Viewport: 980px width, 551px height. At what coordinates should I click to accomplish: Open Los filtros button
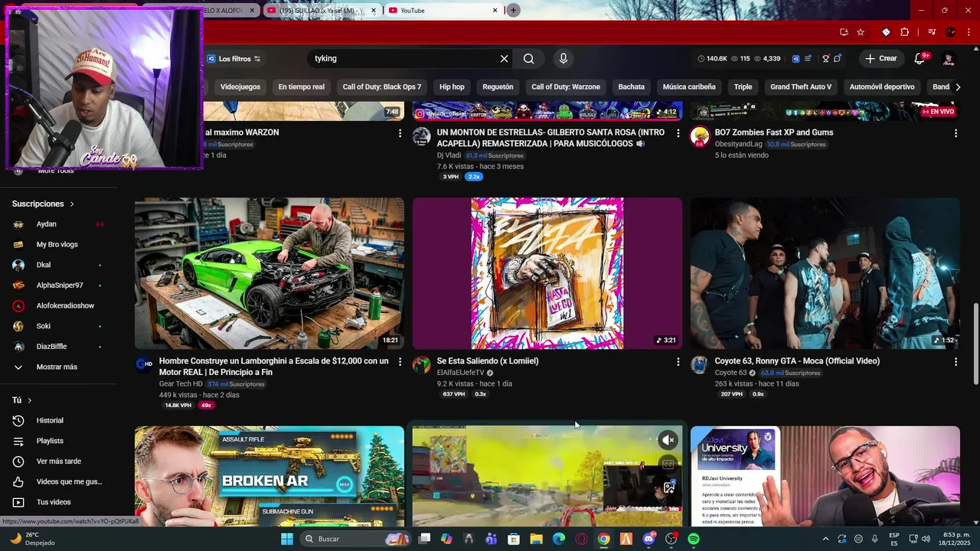click(x=234, y=59)
